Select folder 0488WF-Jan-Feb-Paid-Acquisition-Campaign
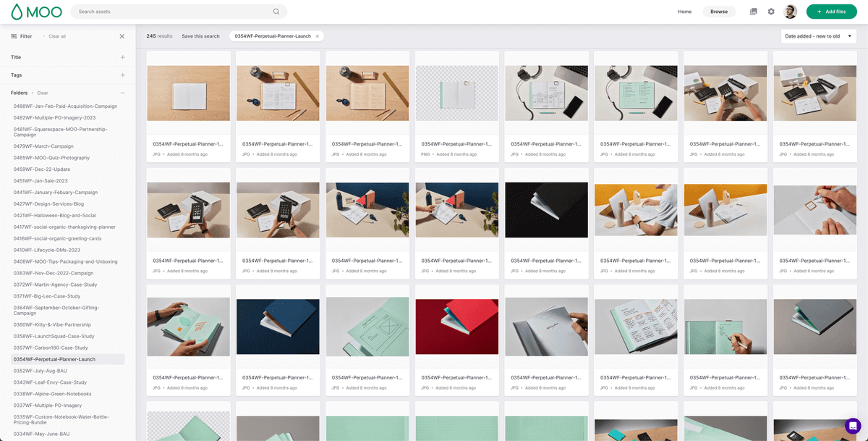The width and height of the screenshot is (868, 441). (65, 106)
